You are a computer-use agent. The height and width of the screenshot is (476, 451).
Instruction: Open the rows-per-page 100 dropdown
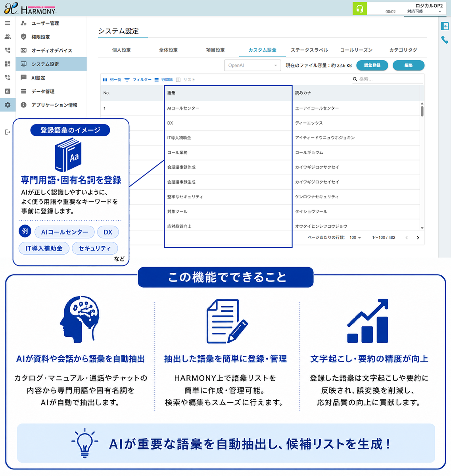(x=355, y=238)
